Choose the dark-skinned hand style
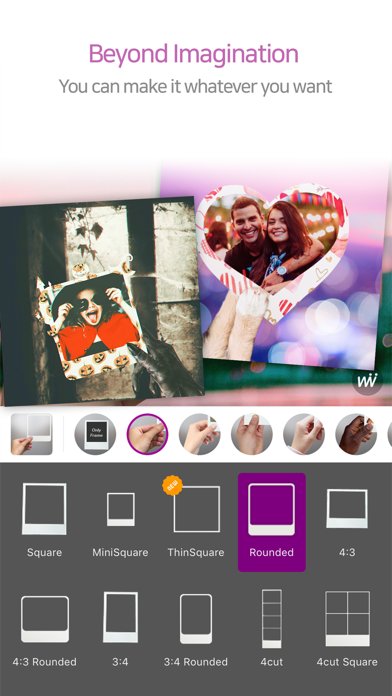Image resolution: width=392 pixels, height=696 pixels. [356, 434]
